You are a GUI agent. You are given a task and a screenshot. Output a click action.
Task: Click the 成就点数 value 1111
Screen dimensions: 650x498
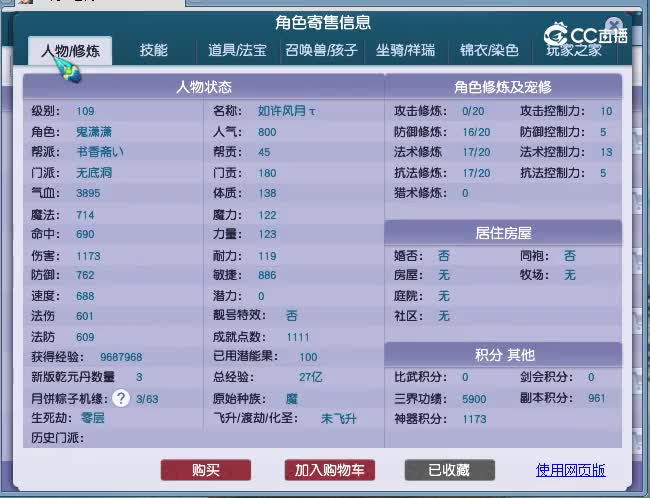pos(298,337)
